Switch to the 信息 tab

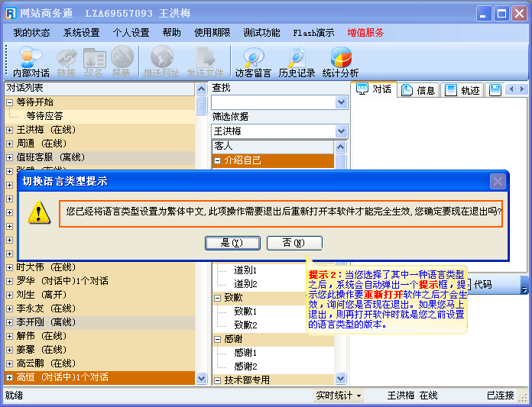pos(418,90)
